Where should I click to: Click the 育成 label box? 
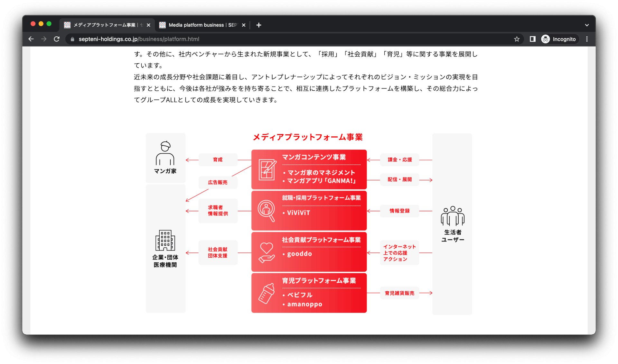click(x=218, y=159)
